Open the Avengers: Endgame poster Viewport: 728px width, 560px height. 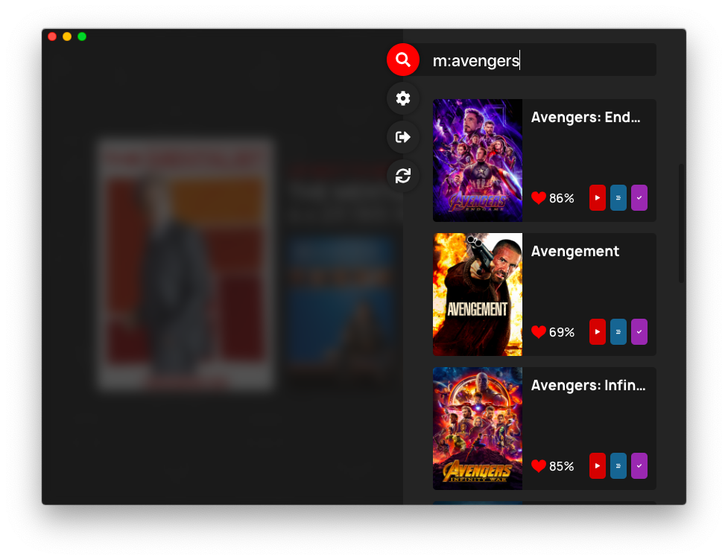click(x=478, y=160)
